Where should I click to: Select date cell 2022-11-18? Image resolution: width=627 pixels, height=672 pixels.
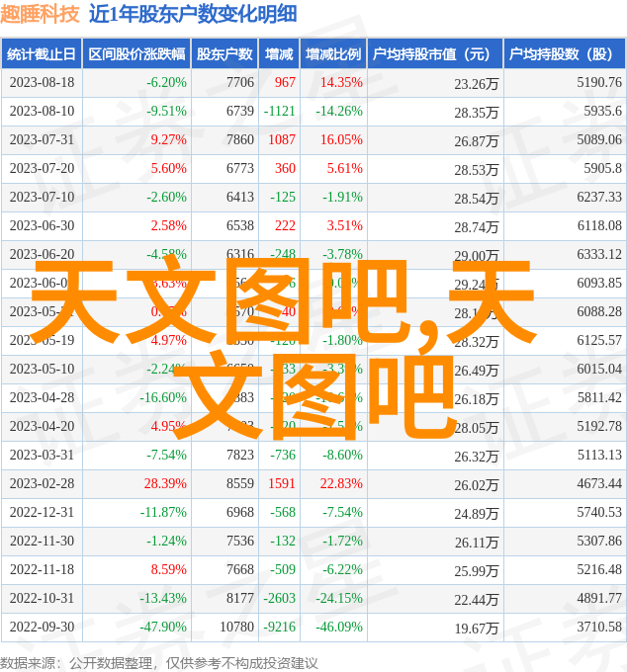(42, 570)
